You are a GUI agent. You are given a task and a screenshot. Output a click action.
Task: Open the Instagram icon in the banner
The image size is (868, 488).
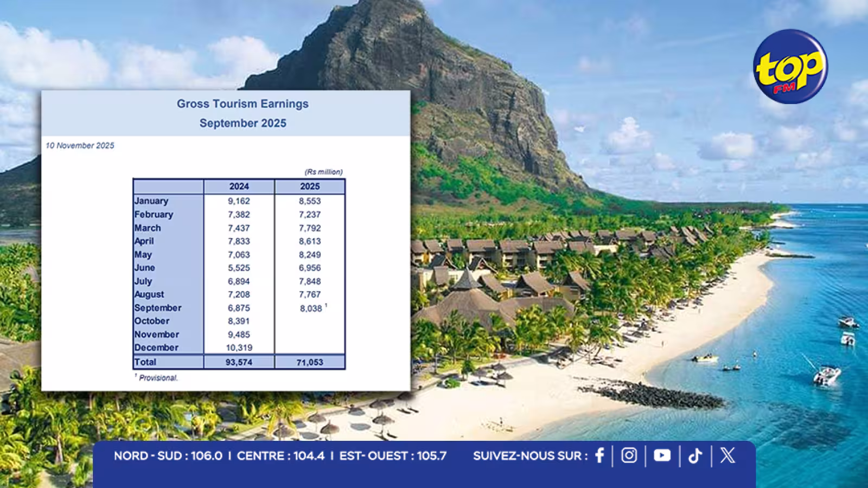coord(629,455)
